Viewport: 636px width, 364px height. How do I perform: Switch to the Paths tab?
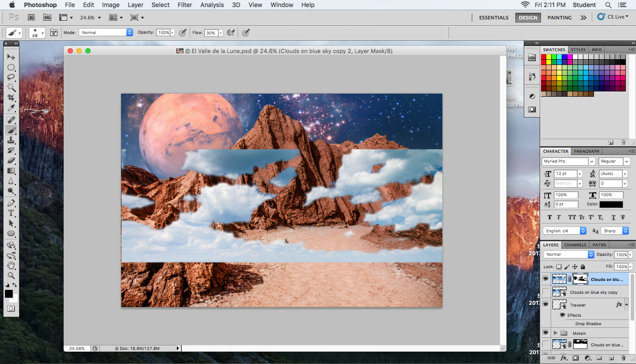599,245
